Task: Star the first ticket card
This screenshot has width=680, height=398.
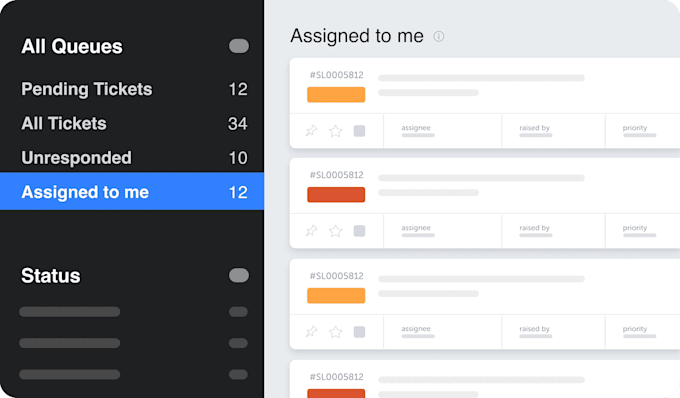Action: click(x=336, y=131)
